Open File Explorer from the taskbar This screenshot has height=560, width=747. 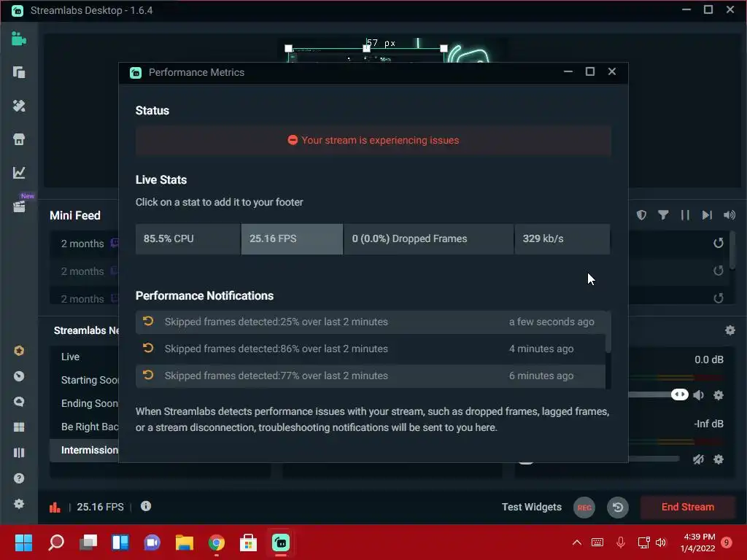click(185, 542)
